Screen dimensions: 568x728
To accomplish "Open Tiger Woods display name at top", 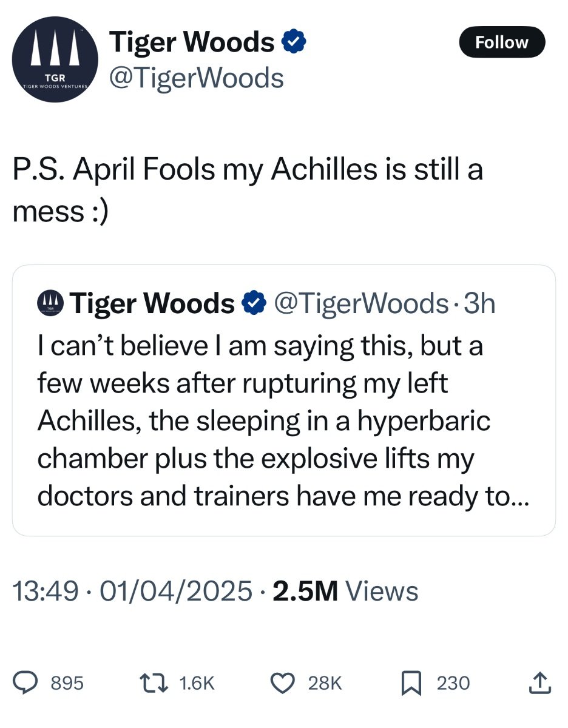I will click(192, 42).
